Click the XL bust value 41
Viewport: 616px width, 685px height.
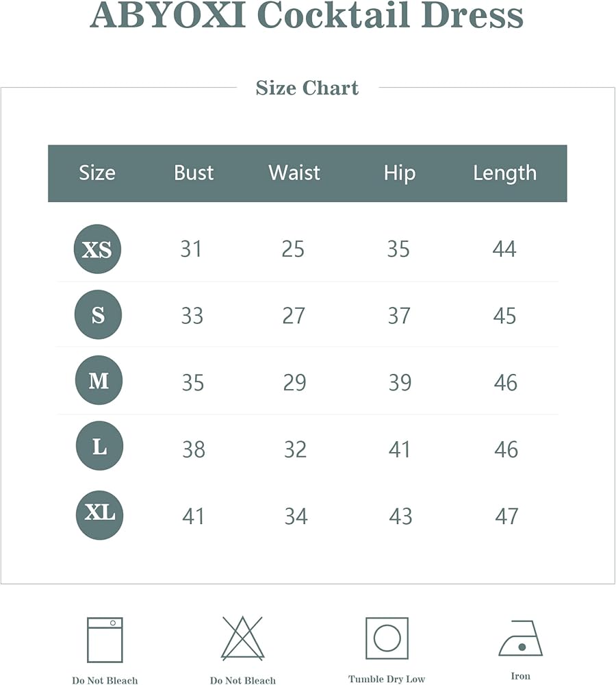(x=194, y=516)
